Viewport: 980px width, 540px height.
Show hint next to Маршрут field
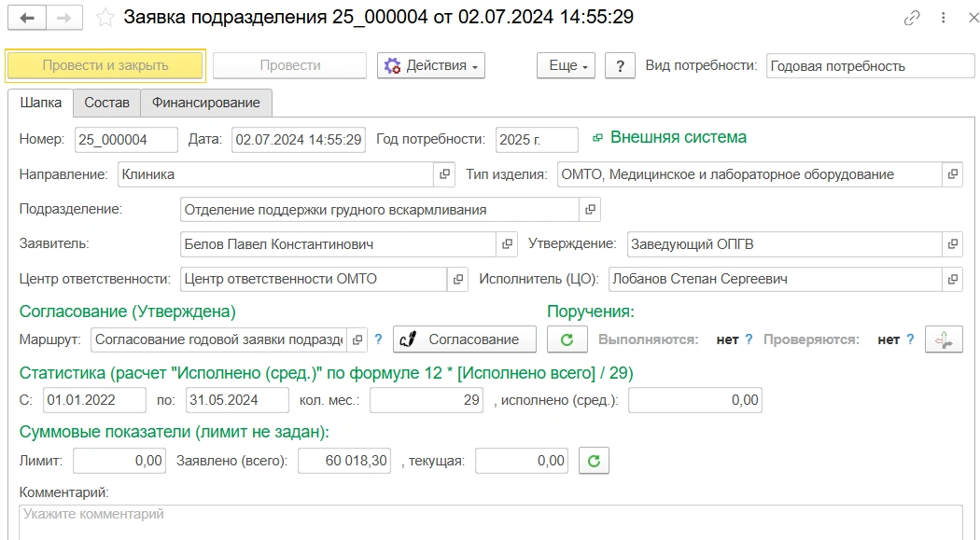(x=378, y=339)
